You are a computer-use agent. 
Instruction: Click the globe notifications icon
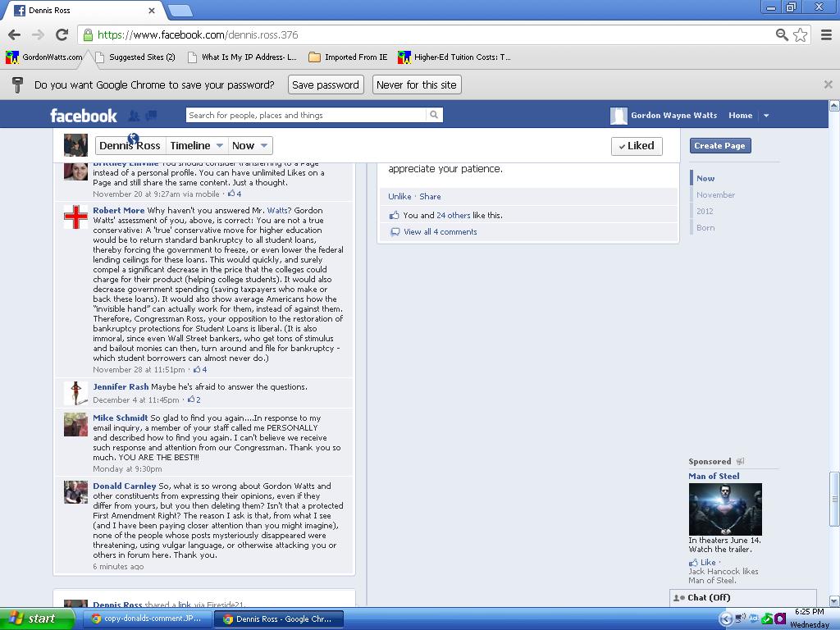[134, 138]
